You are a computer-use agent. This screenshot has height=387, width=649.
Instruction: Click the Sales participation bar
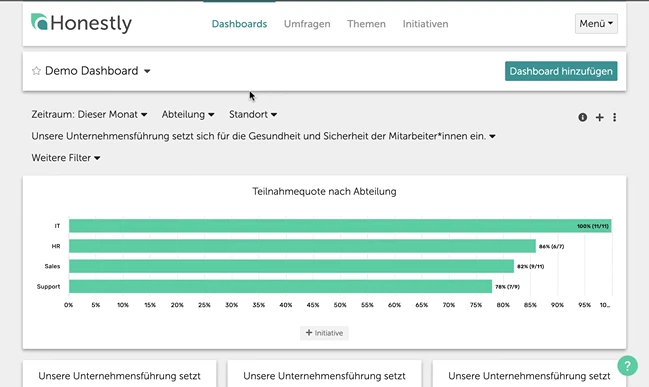[291, 266]
